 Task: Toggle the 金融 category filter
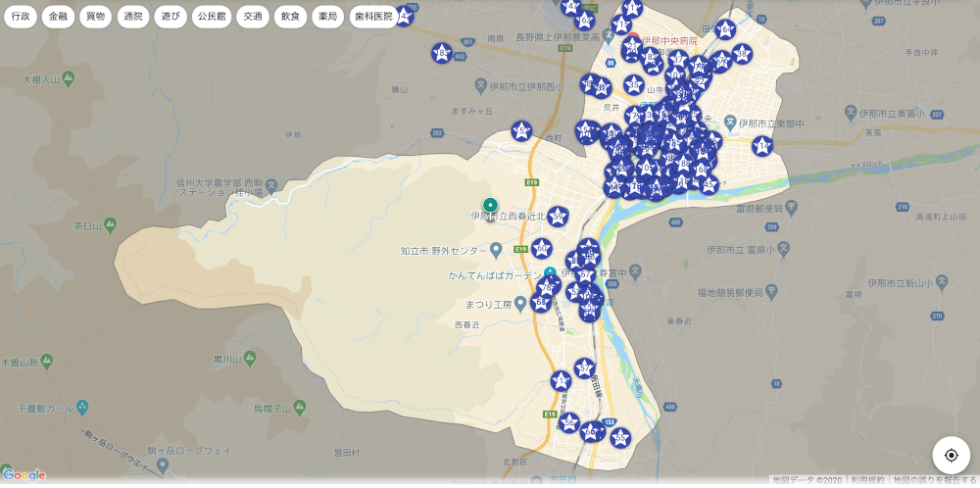point(58,17)
